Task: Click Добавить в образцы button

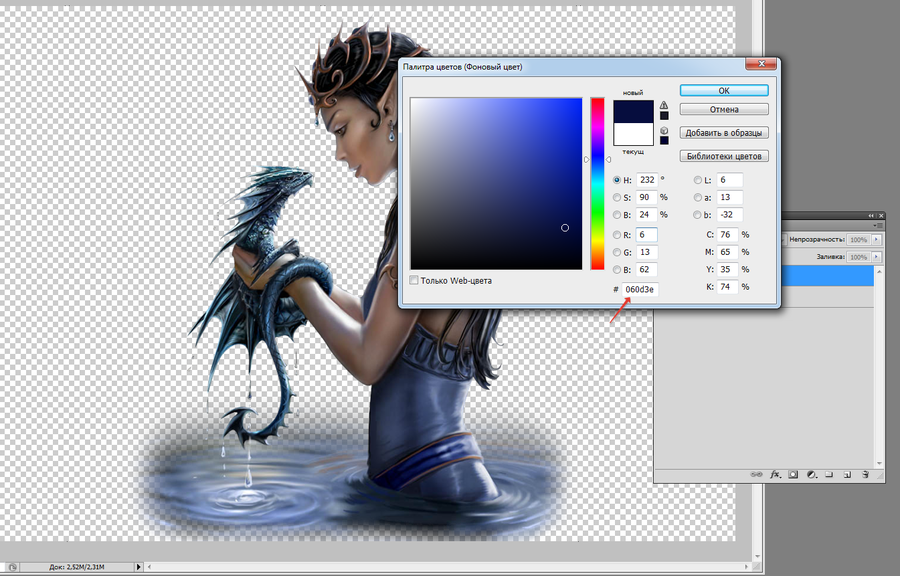Action: [724, 133]
